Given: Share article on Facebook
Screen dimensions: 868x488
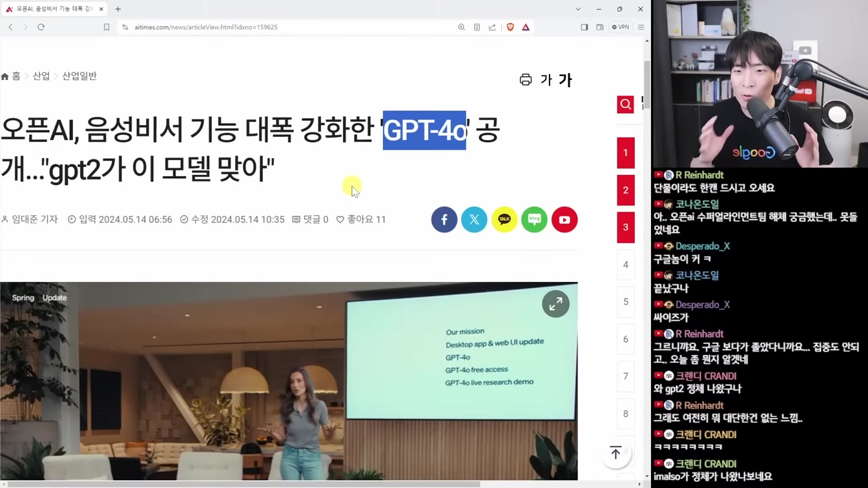Looking at the screenshot, I should pyautogui.click(x=444, y=219).
